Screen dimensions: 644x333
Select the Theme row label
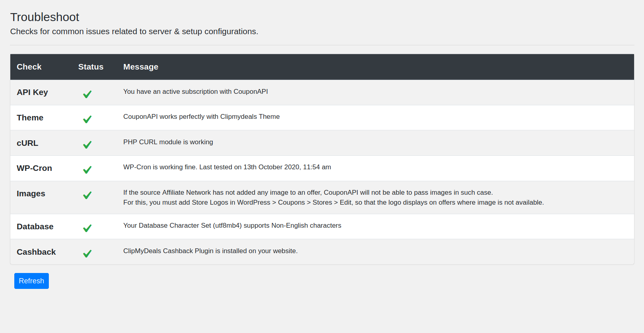(x=30, y=118)
